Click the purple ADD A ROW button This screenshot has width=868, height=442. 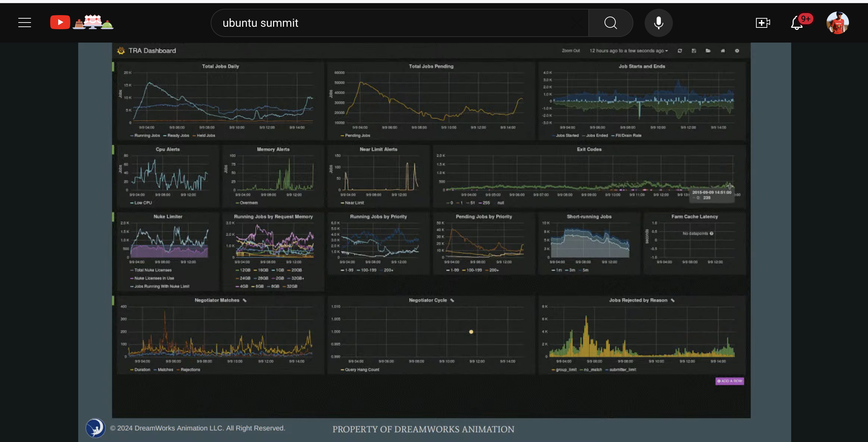click(730, 381)
